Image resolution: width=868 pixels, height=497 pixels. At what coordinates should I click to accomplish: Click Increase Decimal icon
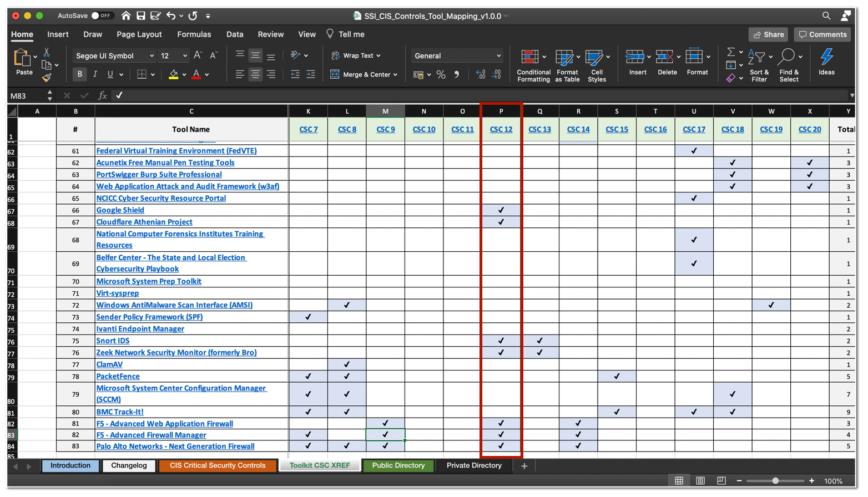point(481,74)
